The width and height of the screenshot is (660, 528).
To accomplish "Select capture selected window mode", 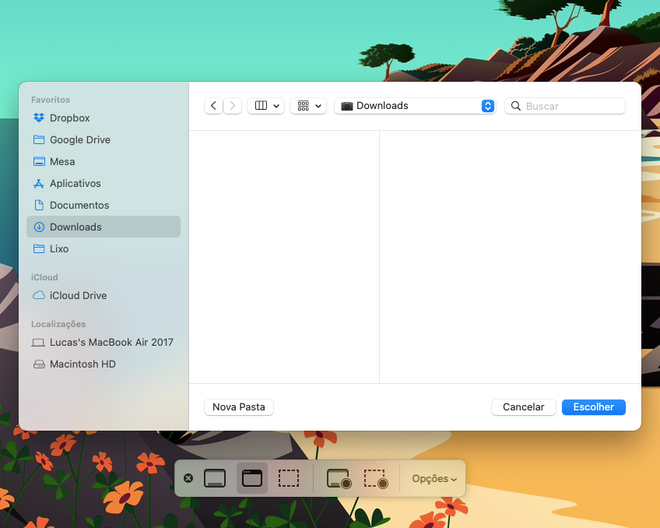I will coord(252,478).
